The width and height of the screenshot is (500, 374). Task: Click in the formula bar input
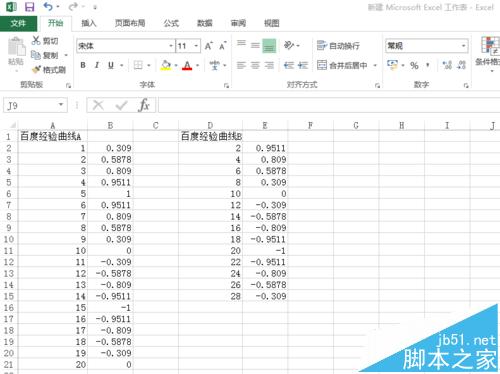[x=329, y=105]
